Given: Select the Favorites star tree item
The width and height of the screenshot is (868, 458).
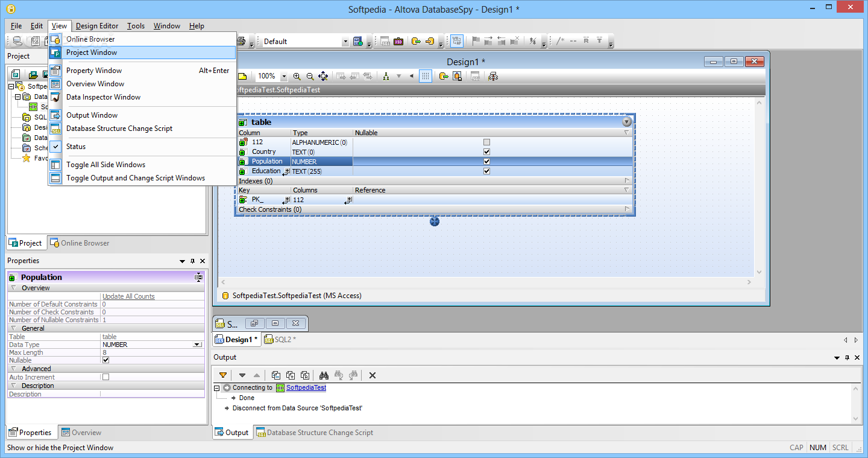Looking at the screenshot, I should (x=36, y=158).
